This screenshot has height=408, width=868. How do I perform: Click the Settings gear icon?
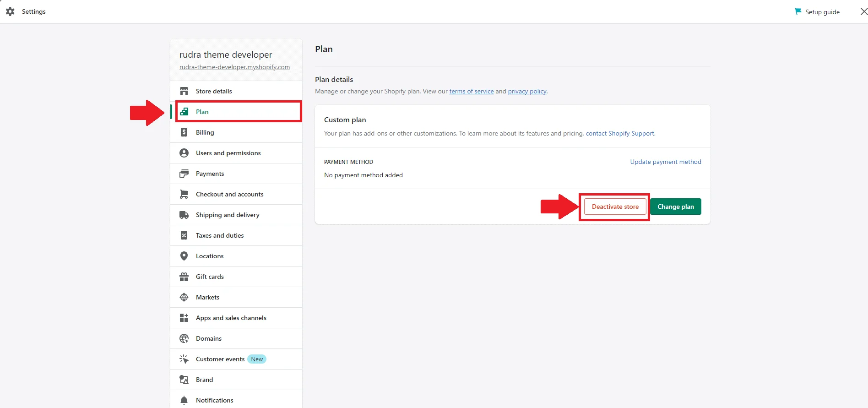(10, 11)
